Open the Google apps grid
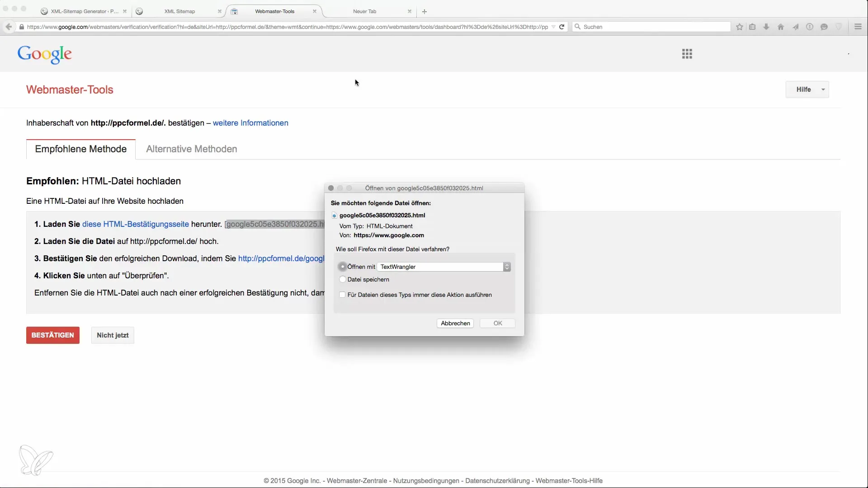Screen dimensions: 868x488 coord(687,54)
